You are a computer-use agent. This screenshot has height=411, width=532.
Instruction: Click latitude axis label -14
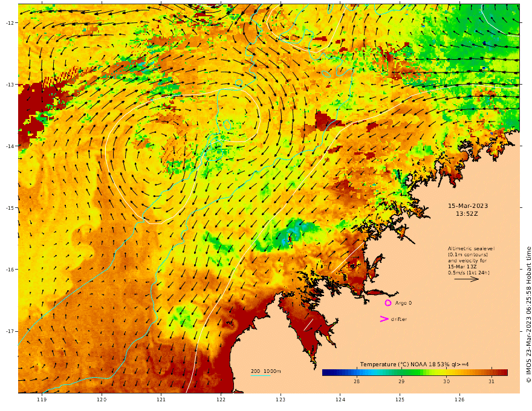coord(10,146)
